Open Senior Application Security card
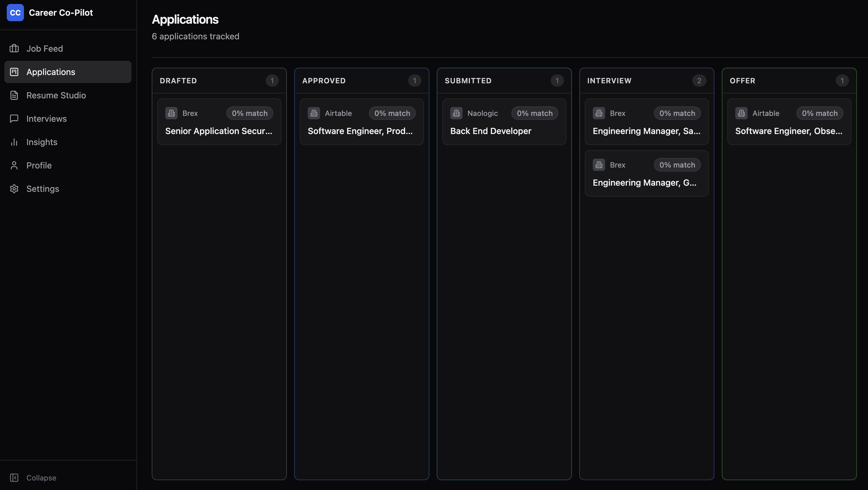This screenshot has width=868, height=490. click(x=219, y=131)
